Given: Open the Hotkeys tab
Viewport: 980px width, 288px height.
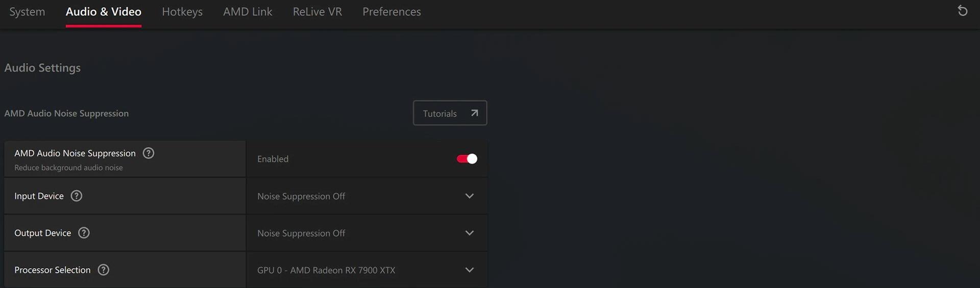Looking at the screenshot, I should tap(182, 12).
